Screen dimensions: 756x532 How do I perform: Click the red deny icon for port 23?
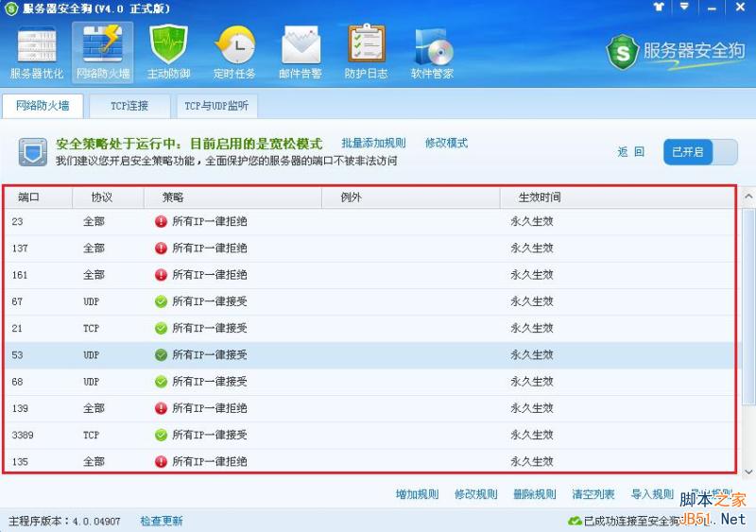[x=161, y=221]
